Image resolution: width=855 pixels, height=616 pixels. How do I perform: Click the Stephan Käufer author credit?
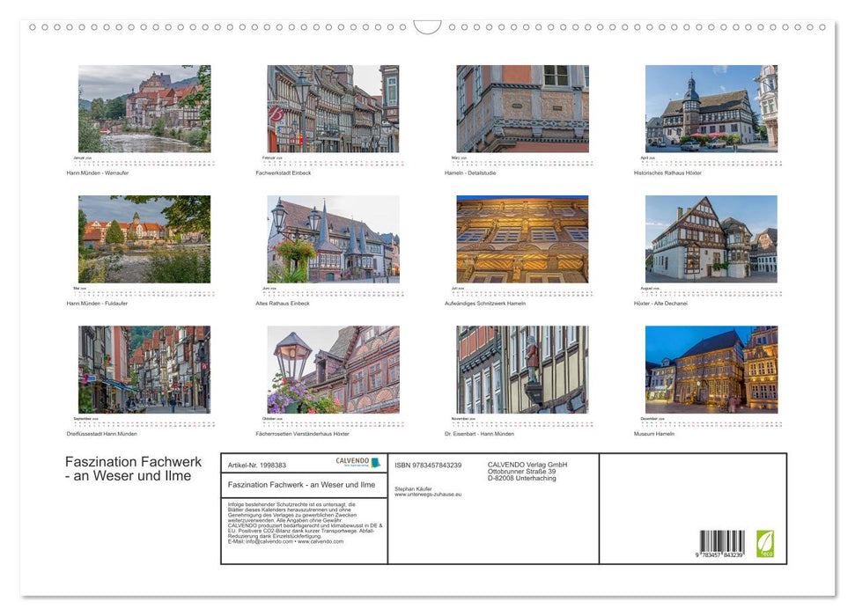pyautogui.click(x=414, y=490)
